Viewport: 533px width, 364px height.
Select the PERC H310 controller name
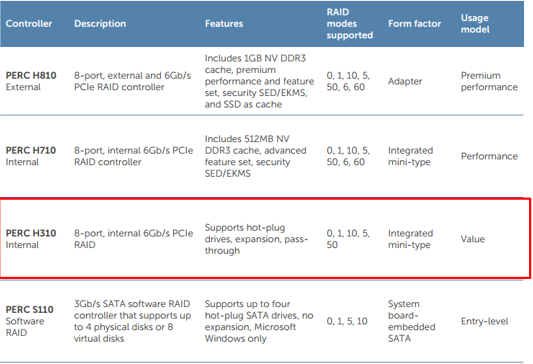[31, 233]
